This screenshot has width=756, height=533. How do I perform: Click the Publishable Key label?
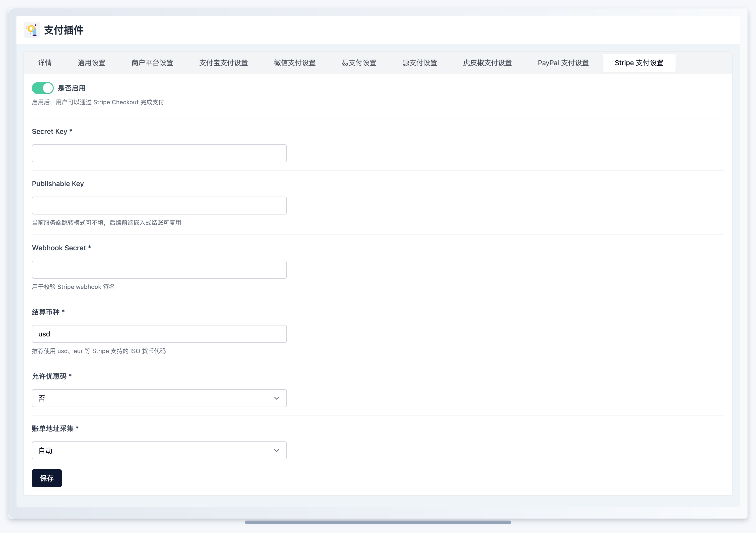point(58,184)
